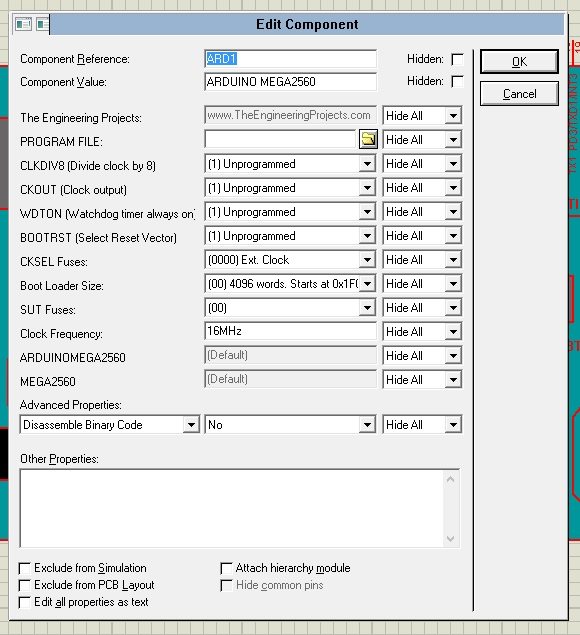Enable Exclude from Simulation checkbox
This screenshot has height=635, width=580.
click(x=25, y=568)
